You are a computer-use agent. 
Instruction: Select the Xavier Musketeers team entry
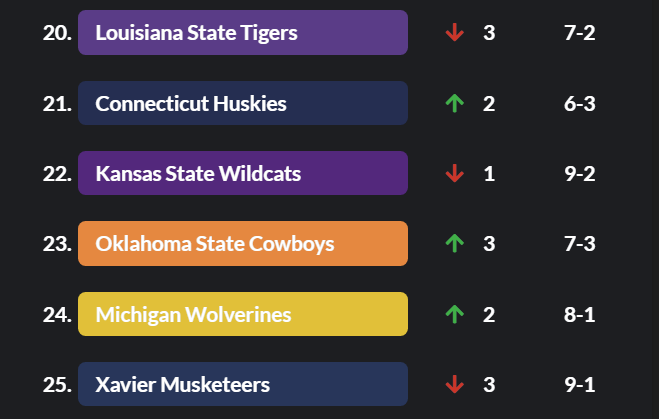[242, 385]
